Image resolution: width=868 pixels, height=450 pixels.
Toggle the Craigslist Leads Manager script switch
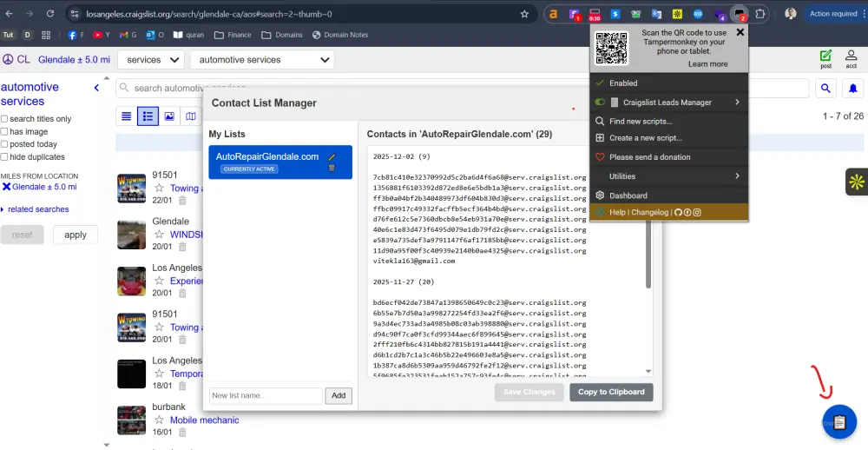pos(600,103)
